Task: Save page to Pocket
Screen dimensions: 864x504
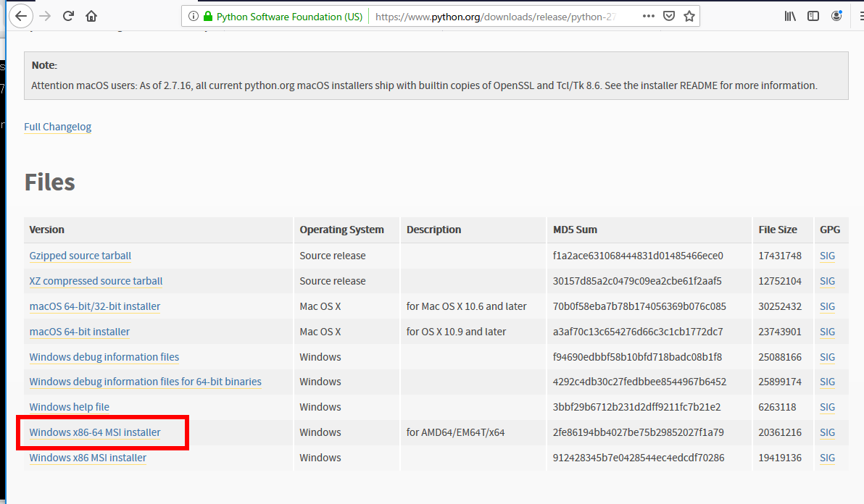Action: 669,16
